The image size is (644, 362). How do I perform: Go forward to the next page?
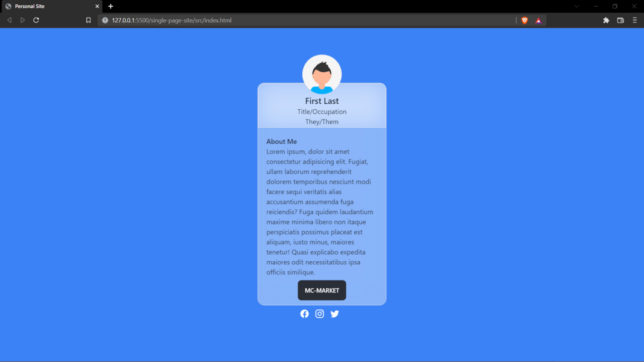tap(22, 20)
